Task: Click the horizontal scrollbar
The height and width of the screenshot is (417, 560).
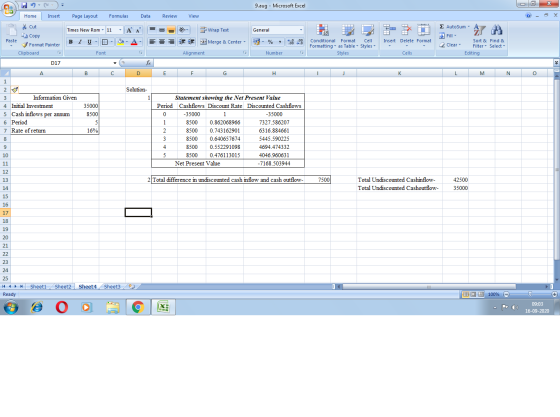Action: [429, 286]
